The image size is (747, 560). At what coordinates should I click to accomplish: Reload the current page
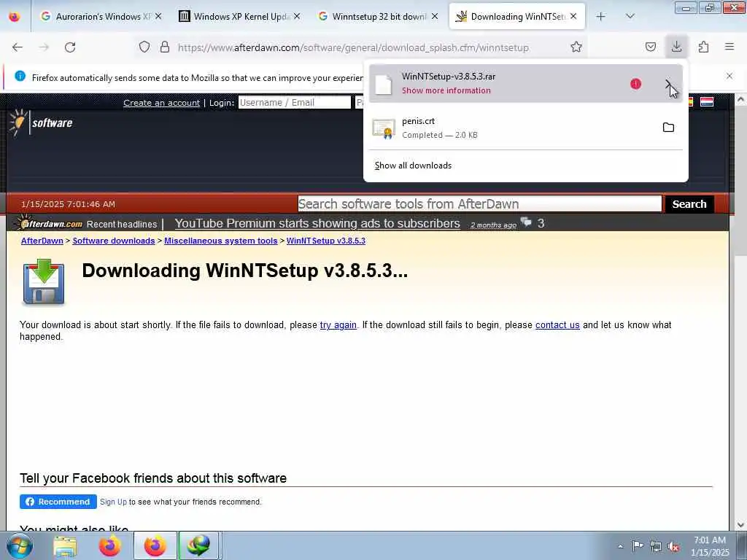coord(70,47)
